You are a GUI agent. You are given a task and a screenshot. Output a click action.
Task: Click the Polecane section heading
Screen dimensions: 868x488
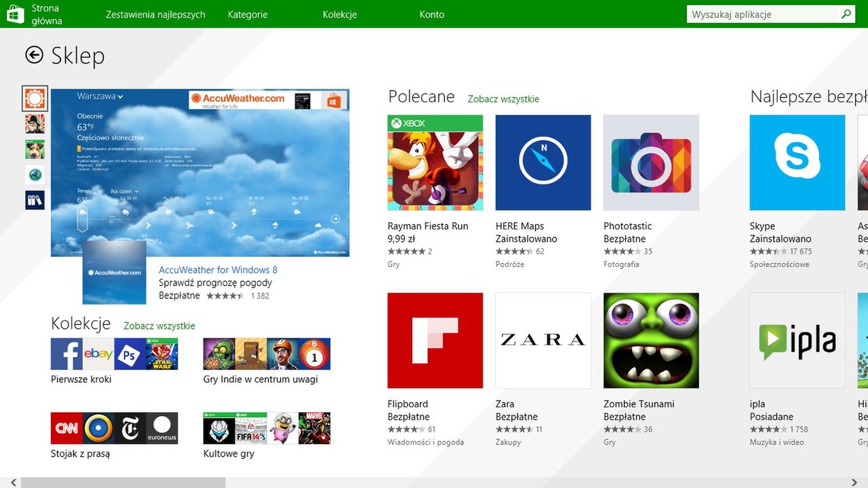point(421,97)
